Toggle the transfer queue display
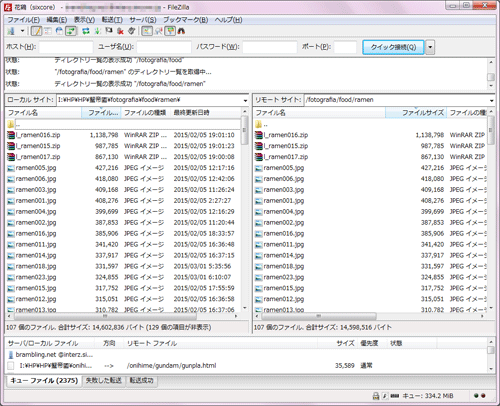This screenshot has height=406, width=500. coord(71,31)
